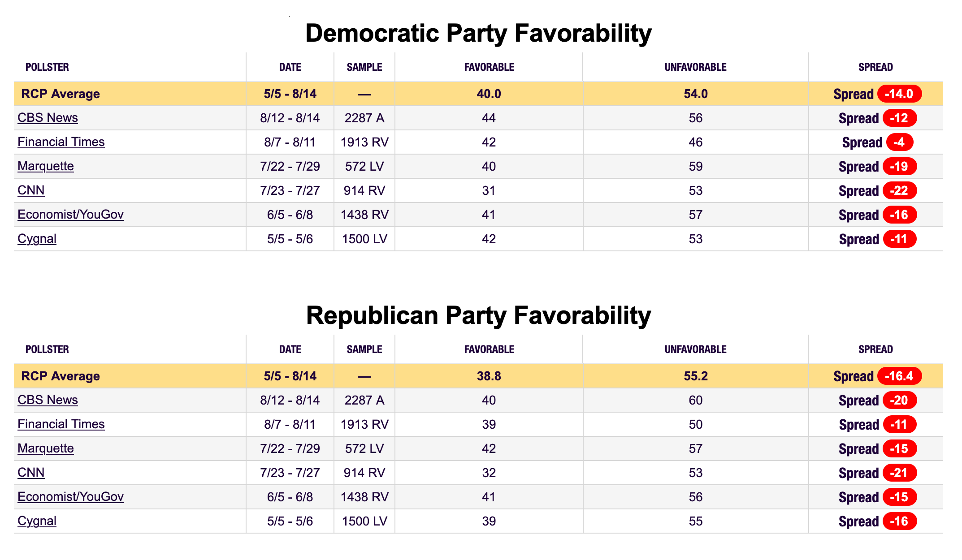The height and width of the screenshot is (560, 962).
Task: Click the Marquette link in the Republican table
Action: (x=46, y=448)
